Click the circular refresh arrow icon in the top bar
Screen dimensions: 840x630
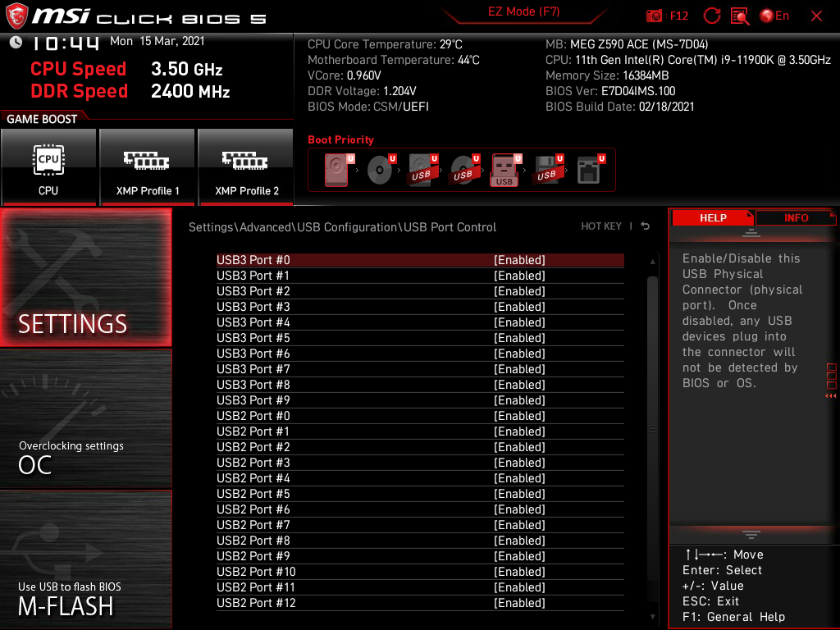coord(711,16)
